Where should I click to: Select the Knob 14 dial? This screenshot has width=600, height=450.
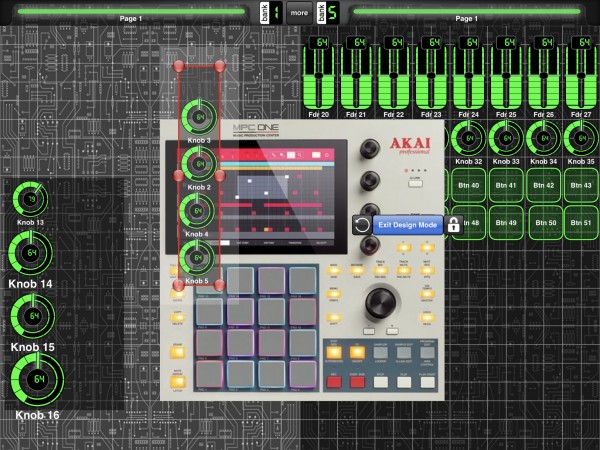(31, 253)
